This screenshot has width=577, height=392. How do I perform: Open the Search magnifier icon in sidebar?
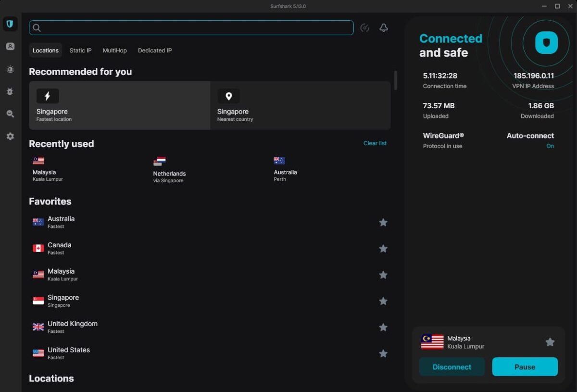[x=10, y=114]
